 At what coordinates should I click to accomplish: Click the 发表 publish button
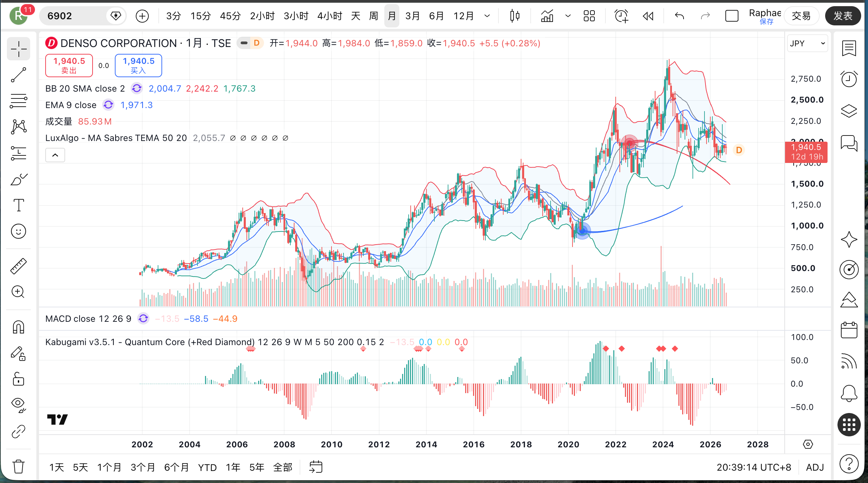tap(843, 16)
